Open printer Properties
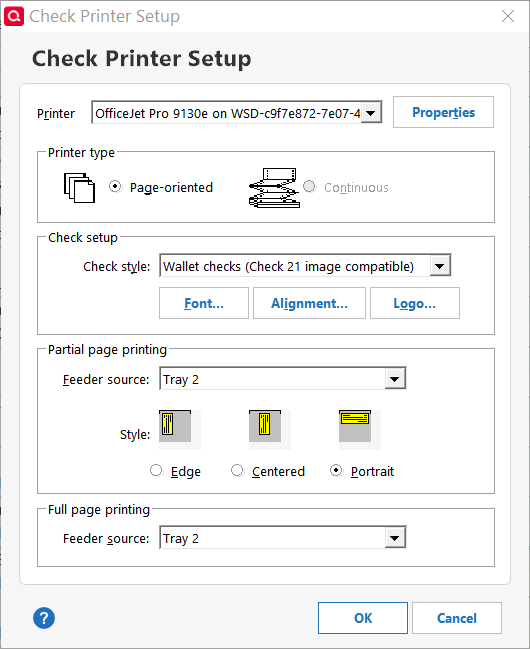Image resolution: width=530 pixels, height=649 pixels. 443,112
